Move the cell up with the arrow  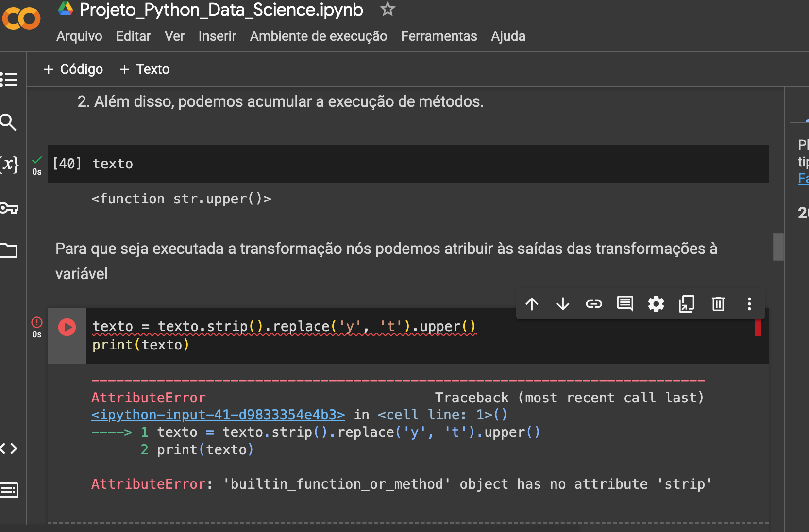coord(532,304)
